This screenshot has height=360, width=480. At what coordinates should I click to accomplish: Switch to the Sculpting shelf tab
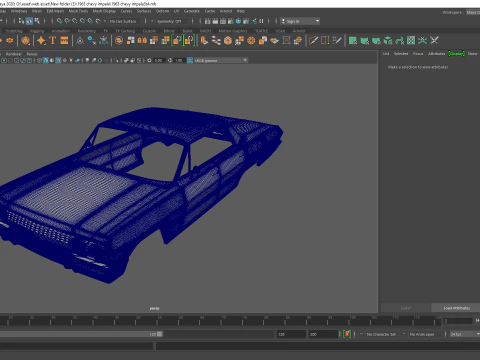[14, 31]
